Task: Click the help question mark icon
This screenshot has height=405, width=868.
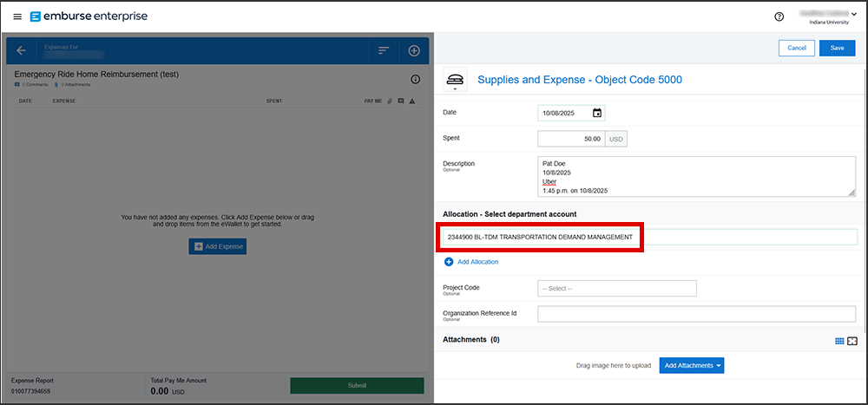Action: point(779,16)
